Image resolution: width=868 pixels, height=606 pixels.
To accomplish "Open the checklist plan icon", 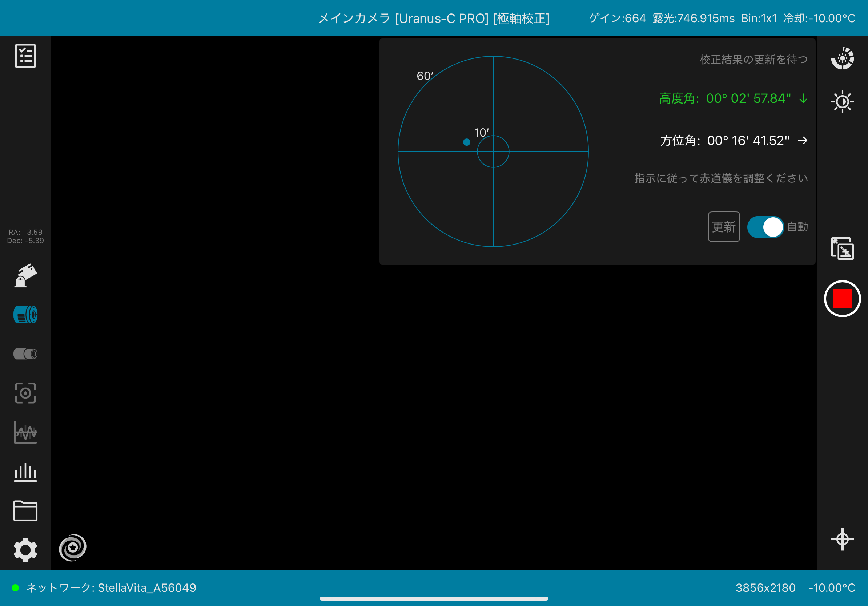I will [x=25, y=56].
